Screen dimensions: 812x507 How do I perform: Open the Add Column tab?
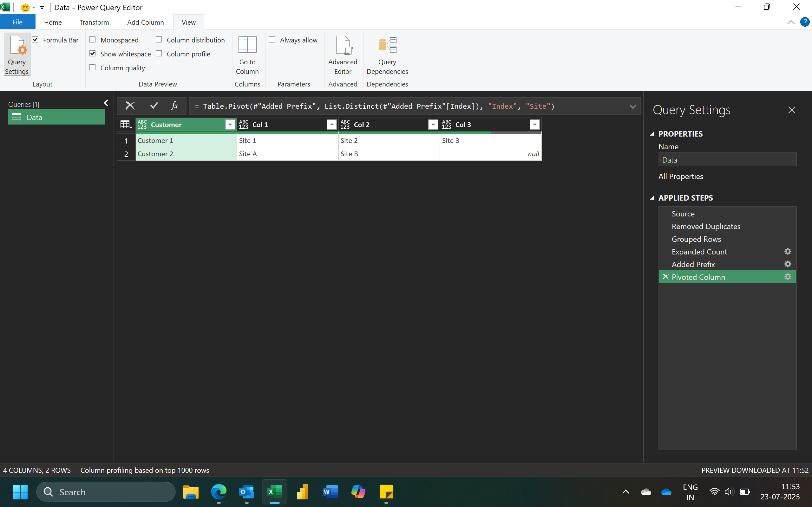coord(145,22)
